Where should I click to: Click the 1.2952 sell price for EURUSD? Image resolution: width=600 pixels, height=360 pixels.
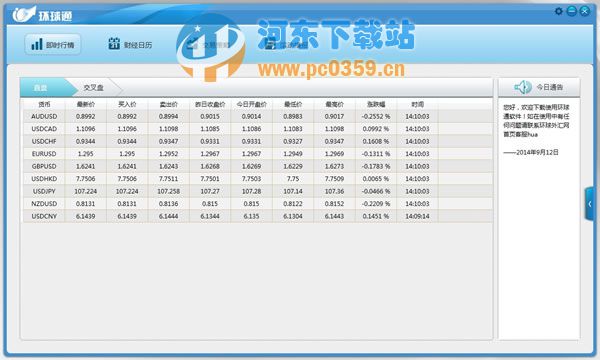[x=168, y=154]
